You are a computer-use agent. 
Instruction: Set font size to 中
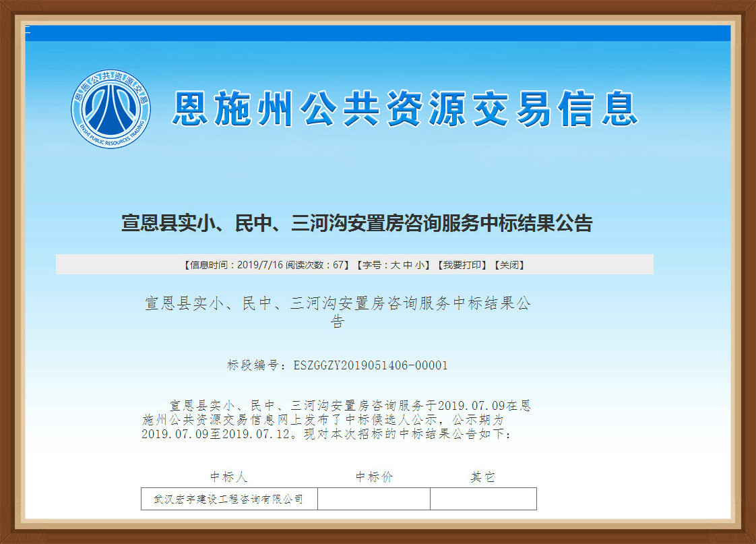tap(408, 265)
